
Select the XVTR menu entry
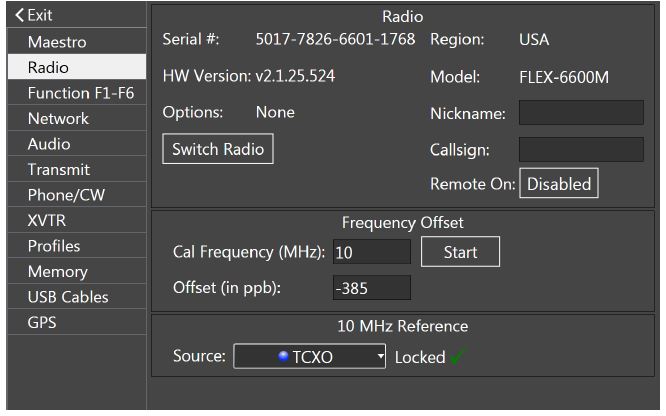click(x=77, y=220)
